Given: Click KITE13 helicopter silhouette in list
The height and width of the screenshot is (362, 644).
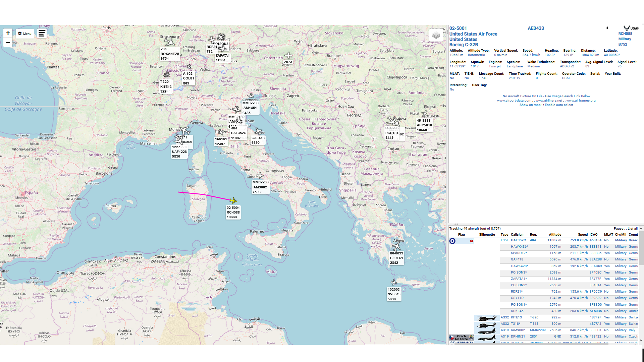Looking at the screenshot, I should tap(487, 318).
